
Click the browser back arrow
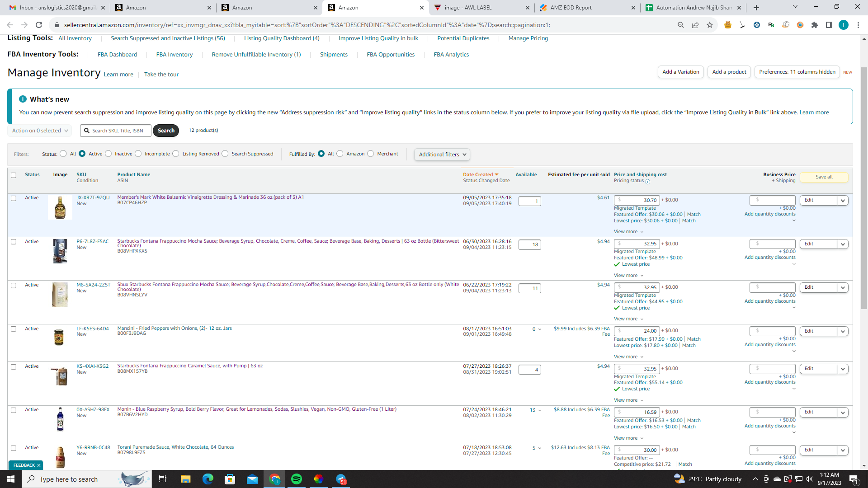10,25
